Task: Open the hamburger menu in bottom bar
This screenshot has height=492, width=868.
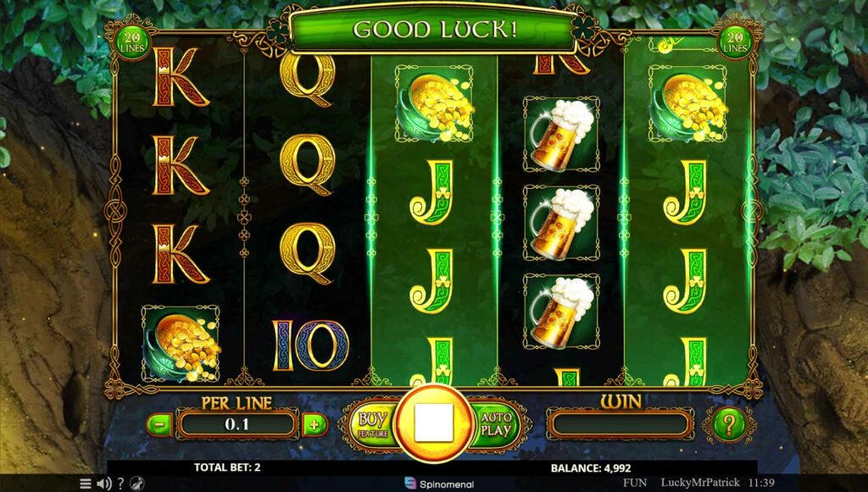Action: [x=86, y=484]
